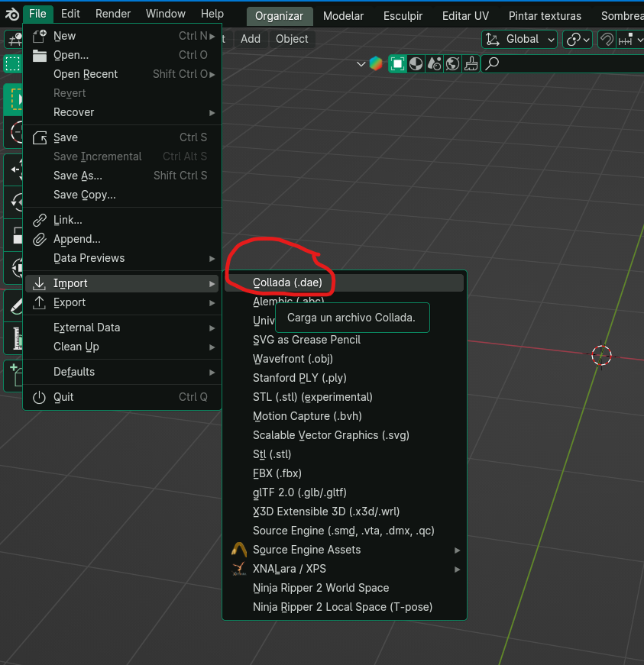The height and width of the screenshot is (665, 644).
Task: Choose Ninja Ripper 2 Local Space (T-pose)
Action: (344, 607)
